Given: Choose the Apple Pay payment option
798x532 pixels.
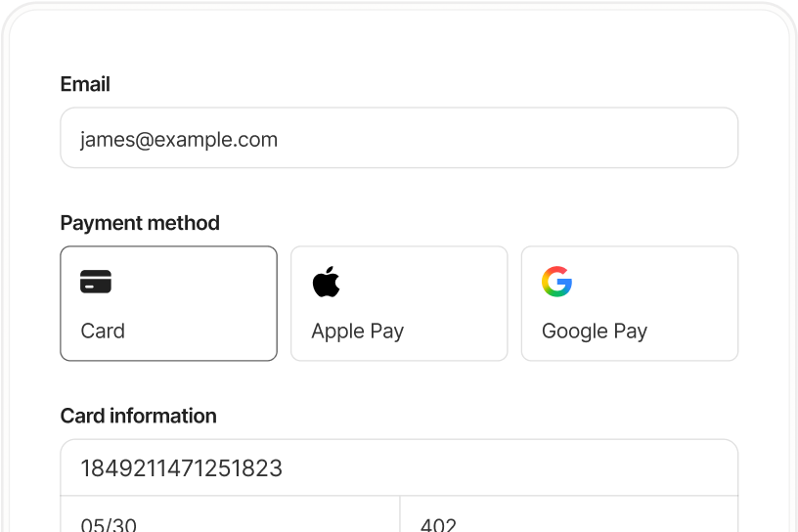Looking at the screenshot, I should point(399,303).
